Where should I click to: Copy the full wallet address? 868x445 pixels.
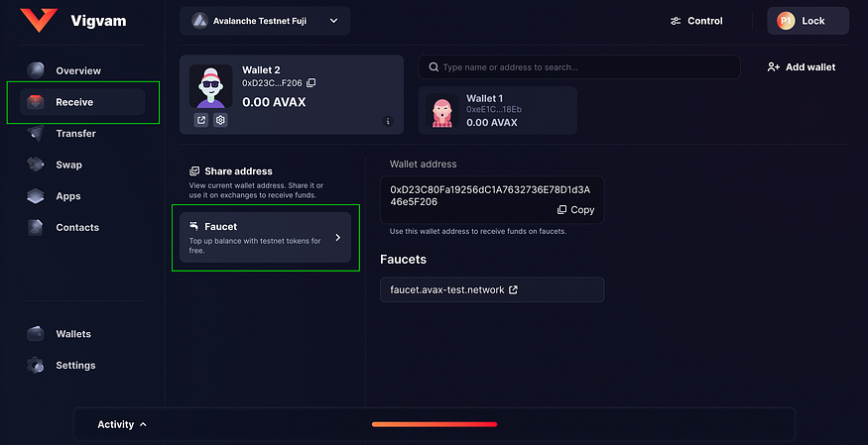(575, 210)
